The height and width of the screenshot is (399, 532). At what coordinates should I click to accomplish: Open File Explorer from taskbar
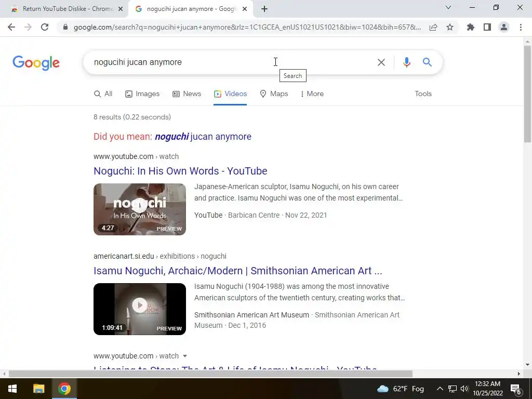click(38, 389)
